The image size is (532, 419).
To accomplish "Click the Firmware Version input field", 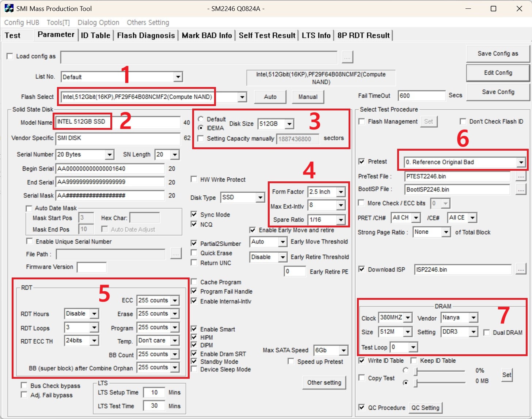I will pos(92,267).
